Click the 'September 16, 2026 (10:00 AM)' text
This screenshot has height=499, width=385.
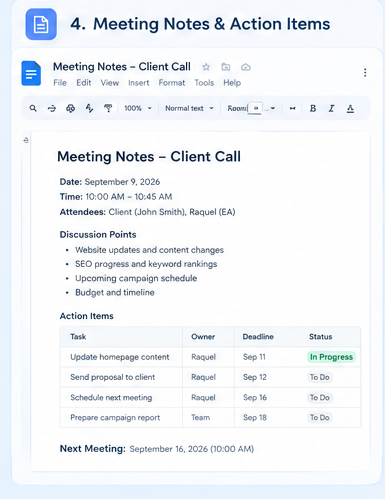(x=192, y=449)
